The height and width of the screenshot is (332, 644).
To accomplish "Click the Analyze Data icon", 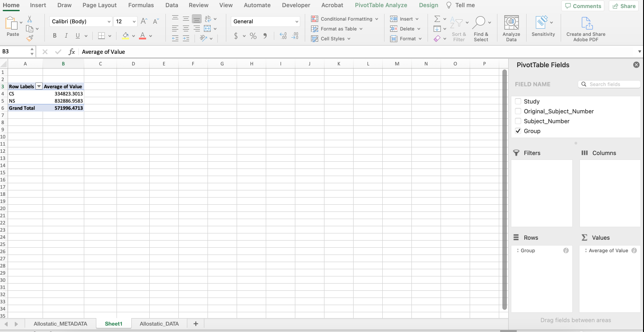I will (x=511, y=24).
